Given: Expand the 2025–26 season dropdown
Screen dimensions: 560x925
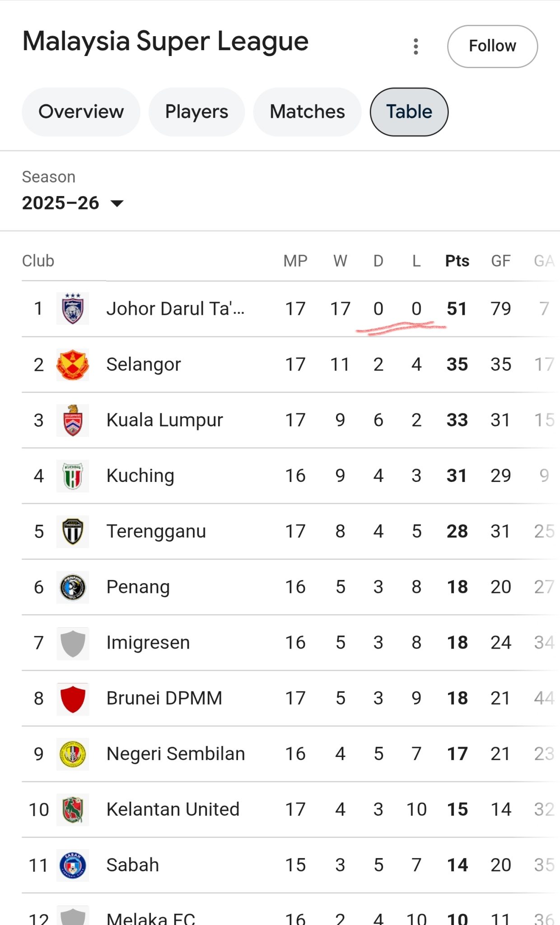Looking at the screenshot, I should [72, 203].
